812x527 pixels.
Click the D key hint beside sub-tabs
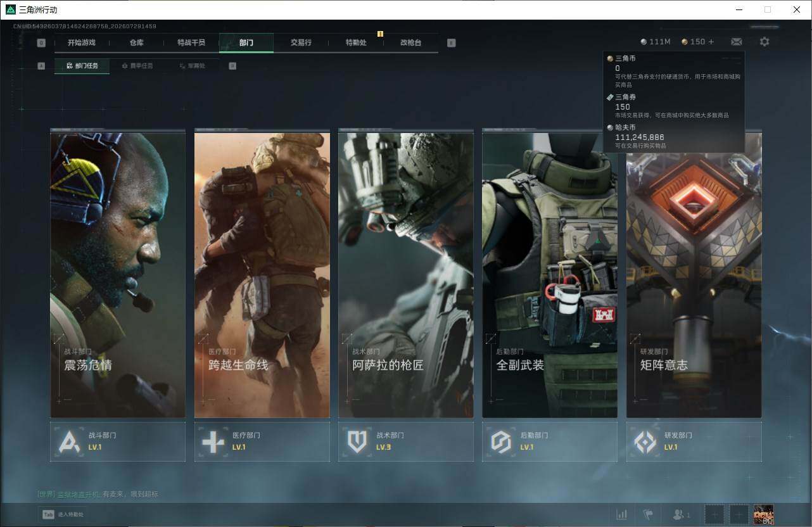232,66
